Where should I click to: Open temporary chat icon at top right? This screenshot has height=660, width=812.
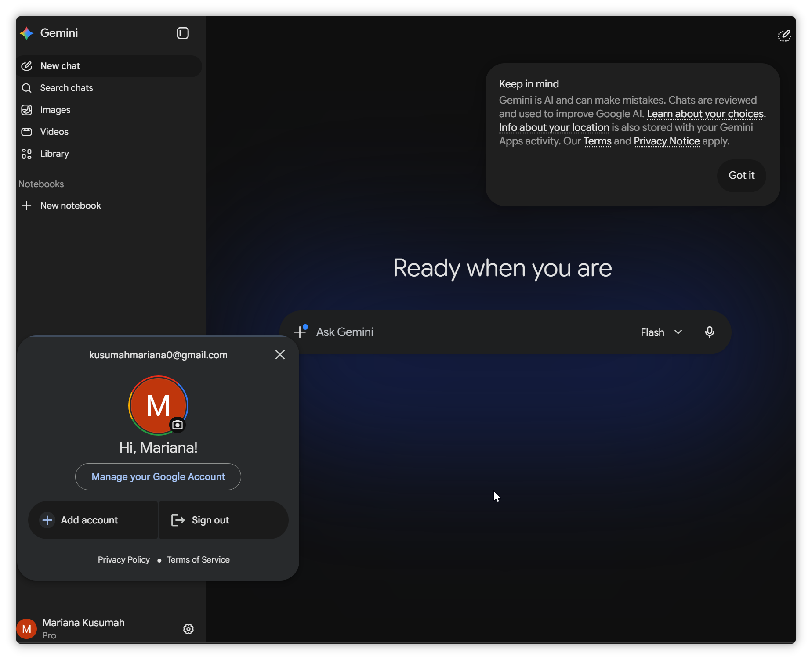pyautogui.click(x=784, y=36)
